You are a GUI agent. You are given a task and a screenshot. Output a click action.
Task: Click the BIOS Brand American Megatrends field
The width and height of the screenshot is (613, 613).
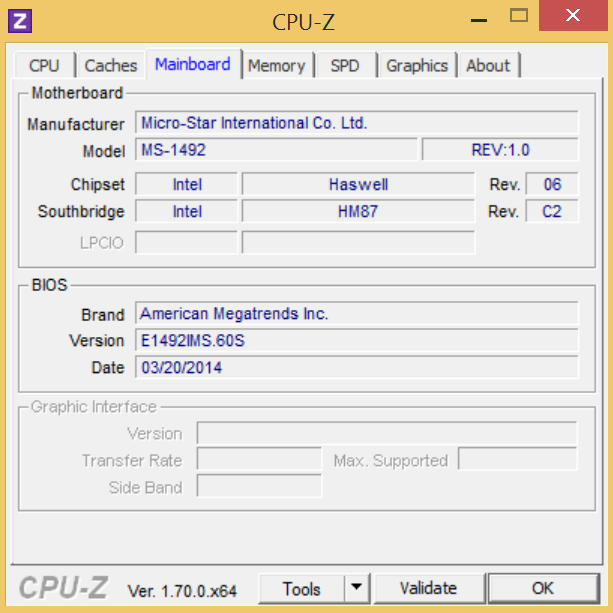click(356, 314)
